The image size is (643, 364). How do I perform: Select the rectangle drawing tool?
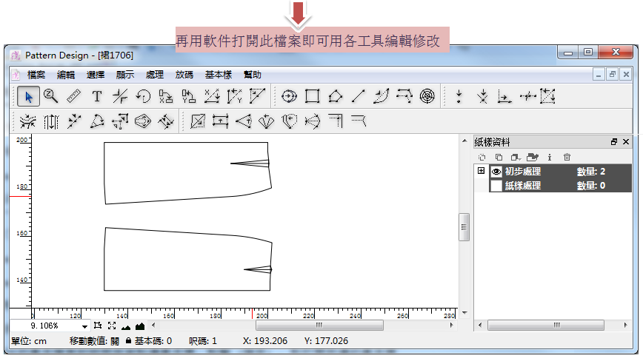(313, 96)
